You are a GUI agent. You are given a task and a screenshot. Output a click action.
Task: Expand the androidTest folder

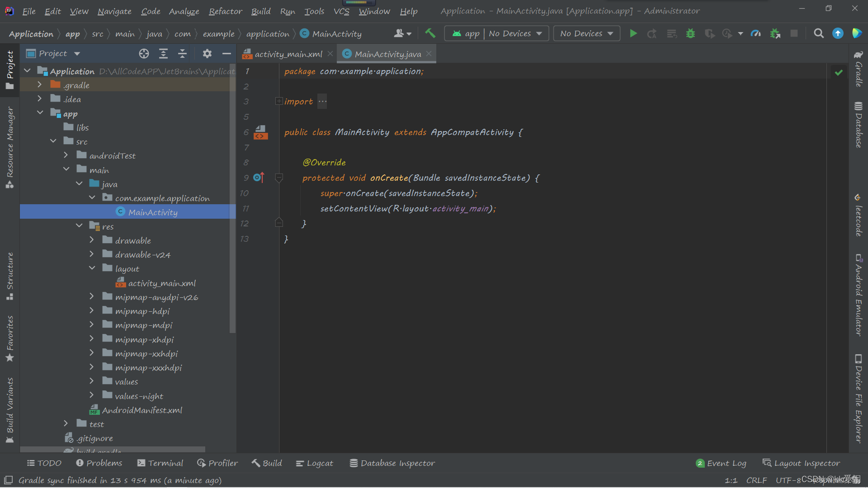[66, 155]
